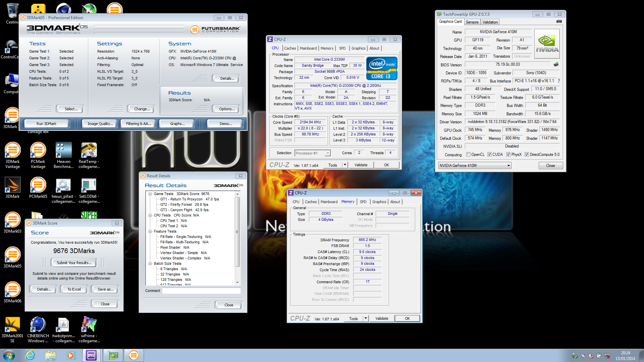The image size is (644, 362).
Task: Toggle the DirectCompute 5.0 checkbox
Action: pyautogui.click(x=527, y=155)
